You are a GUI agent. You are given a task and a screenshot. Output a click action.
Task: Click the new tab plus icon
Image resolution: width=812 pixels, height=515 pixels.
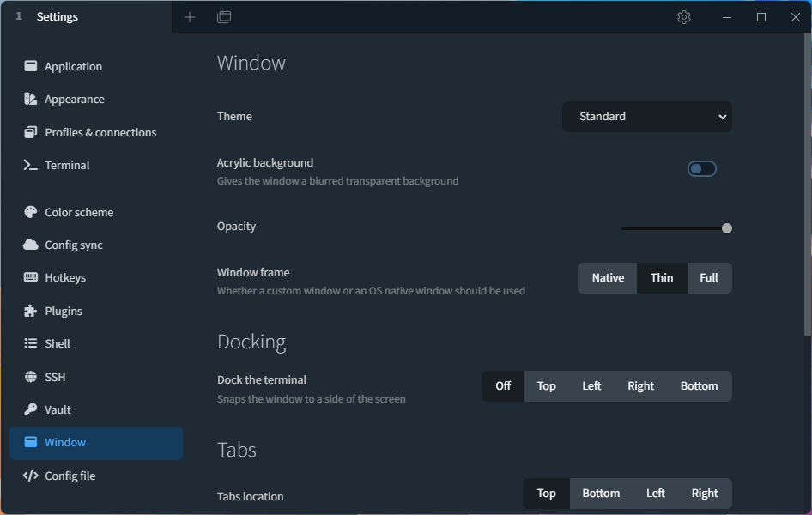coord(190,17)
